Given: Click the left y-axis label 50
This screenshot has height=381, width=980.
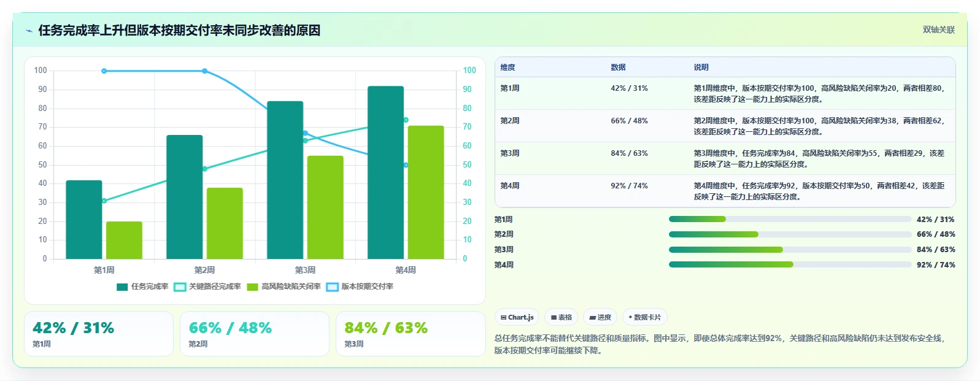Looking at the screenshot, I should coord(42,165).
